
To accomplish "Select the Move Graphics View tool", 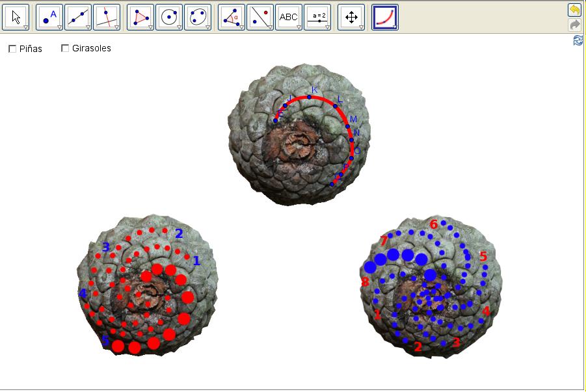I will click(x=351, y=18).
